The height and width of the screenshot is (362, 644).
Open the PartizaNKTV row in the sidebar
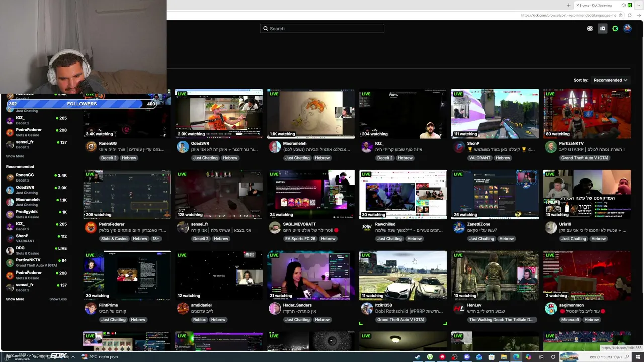(x=36, y=262)
